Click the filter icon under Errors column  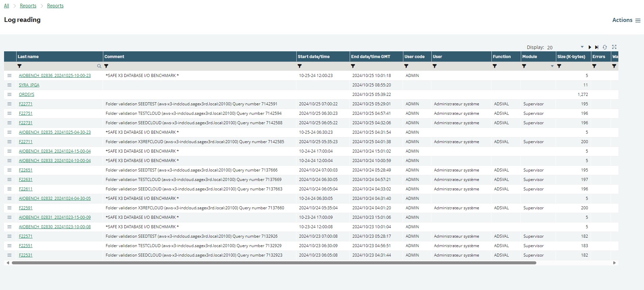point(594,66)
